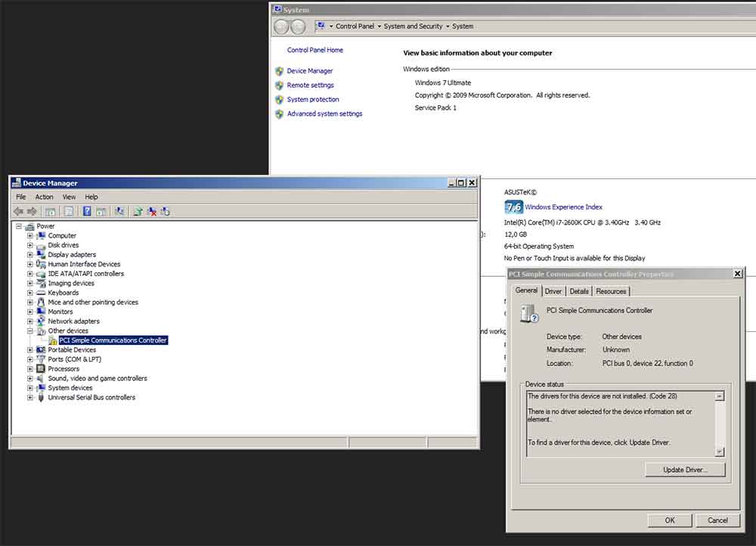
Task: Expand Universal Serial Bus controllers
Action: pos(30,398)
